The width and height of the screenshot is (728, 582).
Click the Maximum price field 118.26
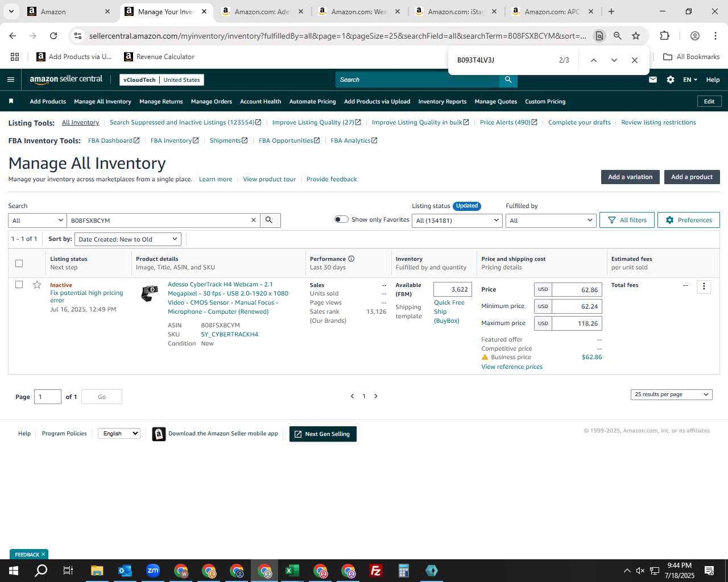(577, 323)
